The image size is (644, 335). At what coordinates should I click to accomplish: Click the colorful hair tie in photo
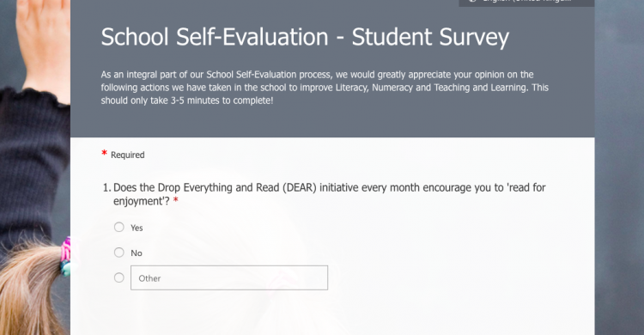click(66, 256)
